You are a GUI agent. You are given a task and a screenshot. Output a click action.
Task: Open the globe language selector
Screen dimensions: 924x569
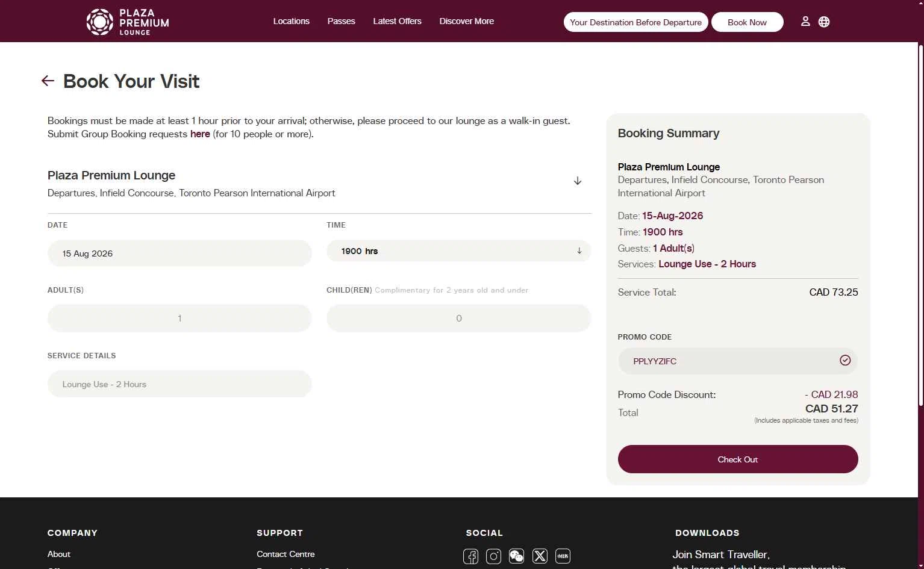[824, 22]
